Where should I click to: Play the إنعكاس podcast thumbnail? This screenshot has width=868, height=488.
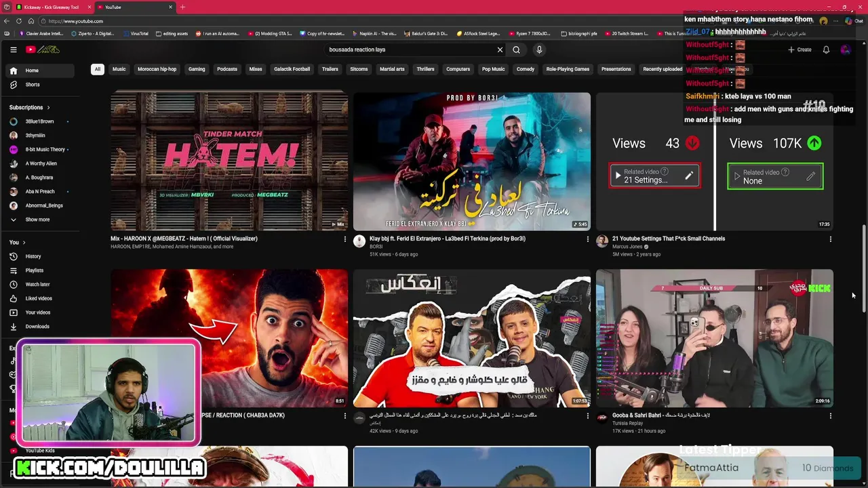(x=472, y=338)
